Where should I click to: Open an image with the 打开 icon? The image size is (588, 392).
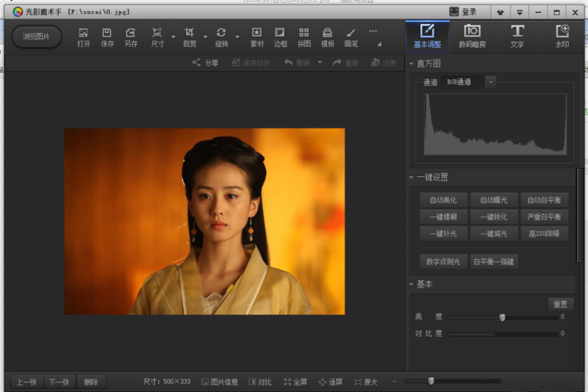tap(84, 37)
